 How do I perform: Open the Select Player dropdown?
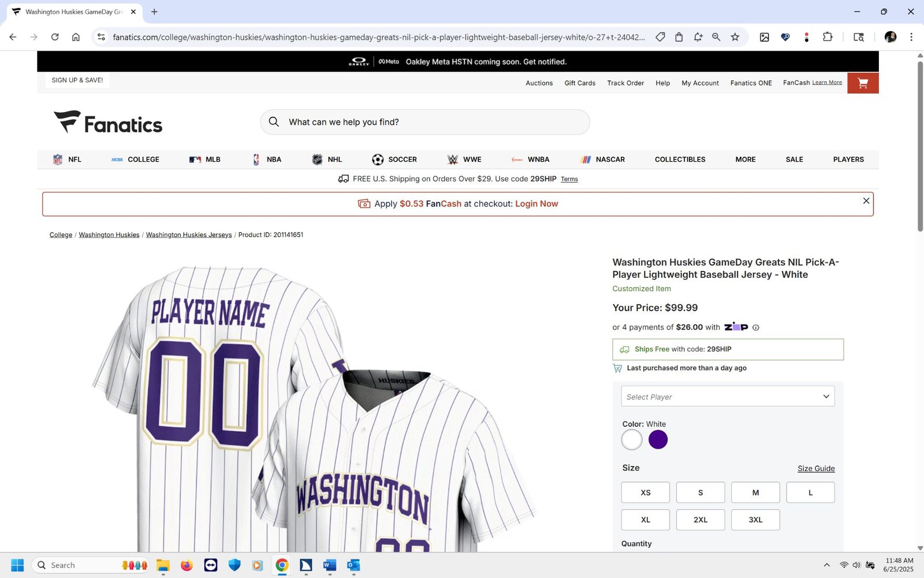coord(728,397)
